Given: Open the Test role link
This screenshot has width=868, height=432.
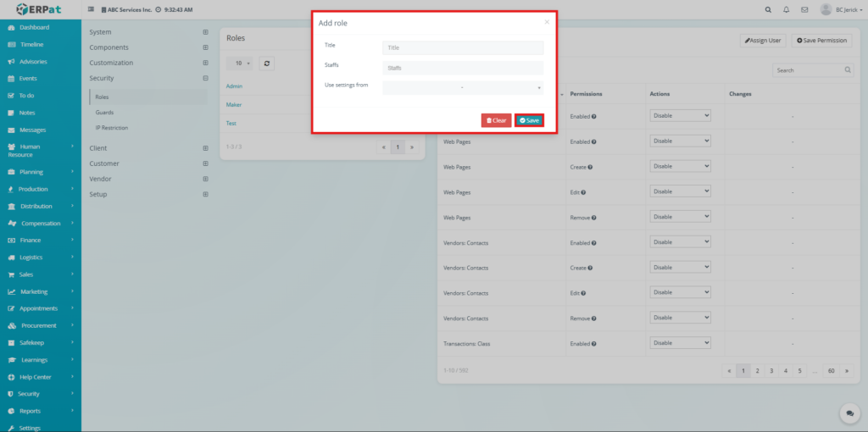Looking at the screenshot, I should (231, 124).
